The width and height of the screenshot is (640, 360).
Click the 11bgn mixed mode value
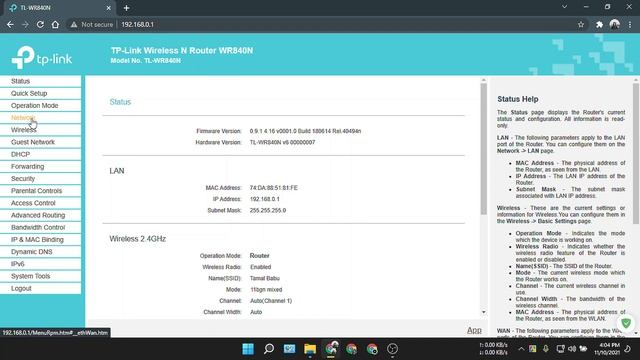pyautogui.click(x=266, y=290)
